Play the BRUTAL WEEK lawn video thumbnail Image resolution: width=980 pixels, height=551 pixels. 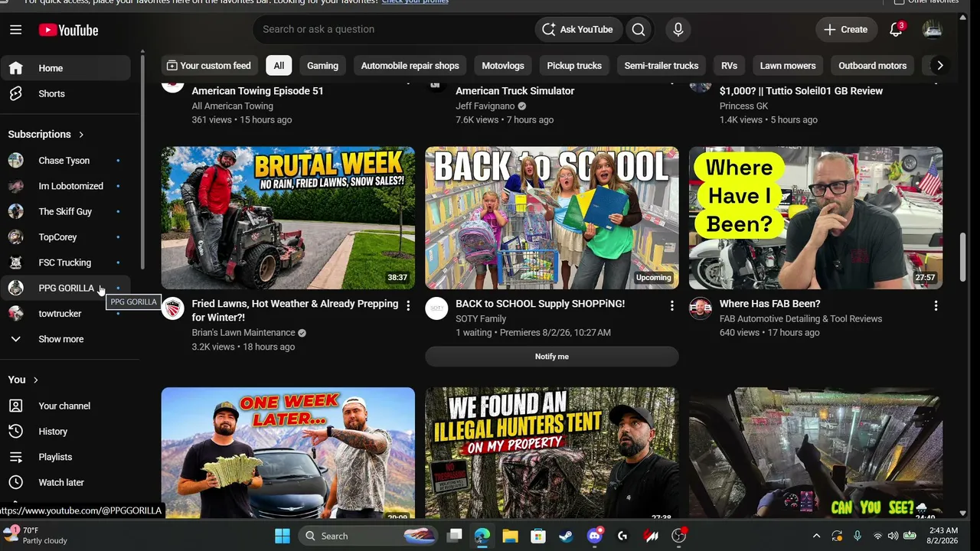(x=288, y=218)
